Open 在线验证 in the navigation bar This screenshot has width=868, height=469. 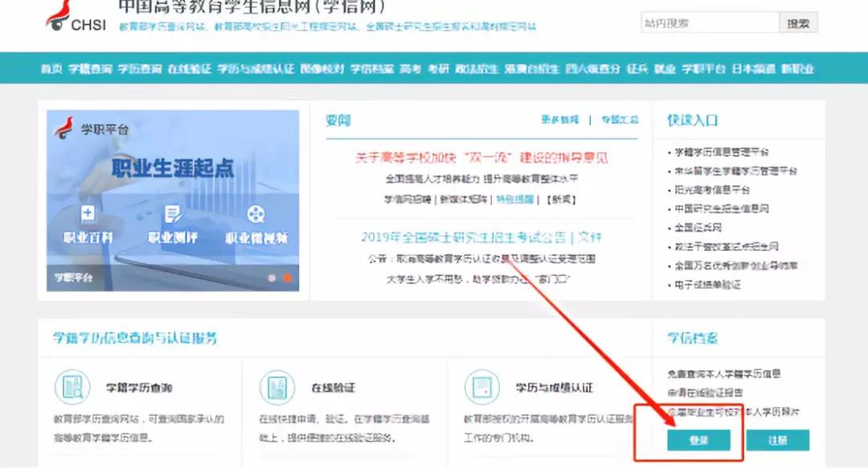click(190, 68)
